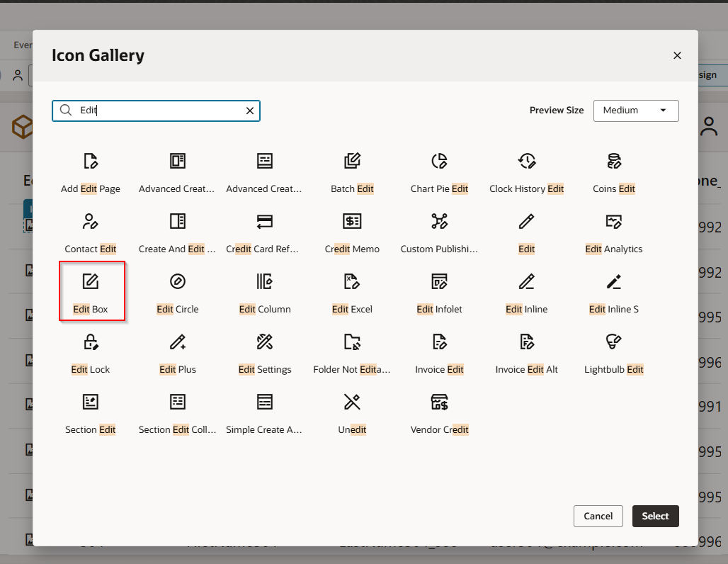
Task: Select the Vendor Credit icon
Action: point(439,403)
